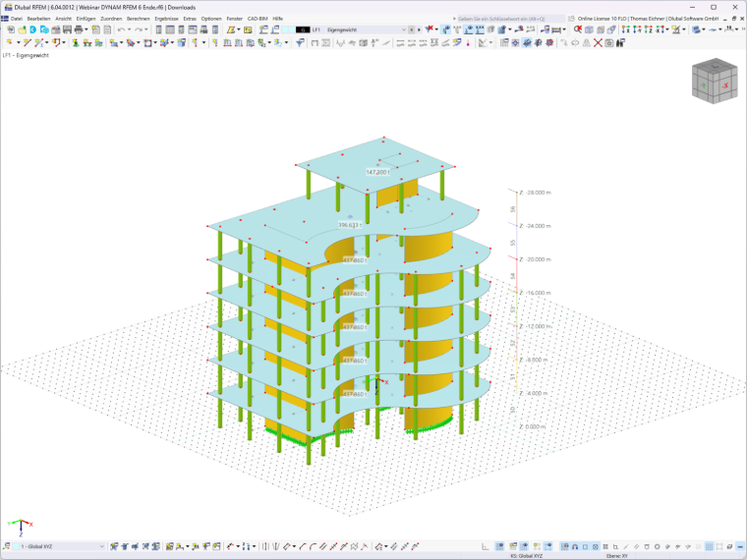Click the 396.613 t mass label
747x560 pixels.
pos(350,225)
